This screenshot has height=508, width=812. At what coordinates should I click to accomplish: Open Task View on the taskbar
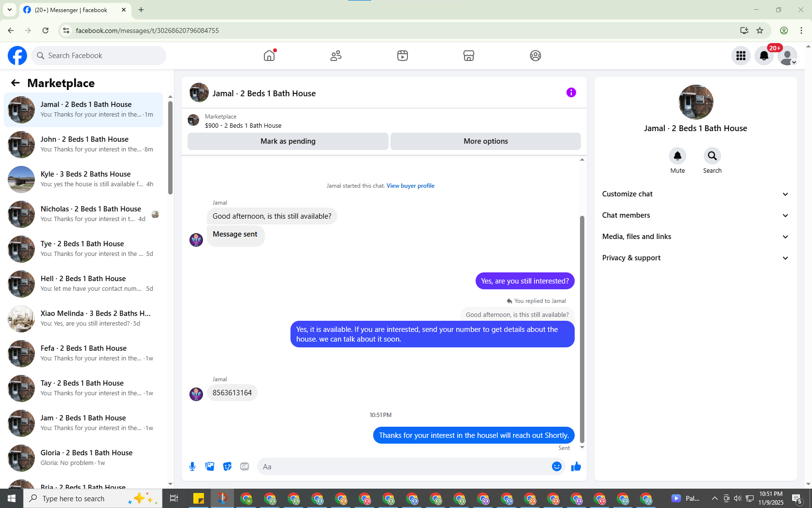point(174,498)
